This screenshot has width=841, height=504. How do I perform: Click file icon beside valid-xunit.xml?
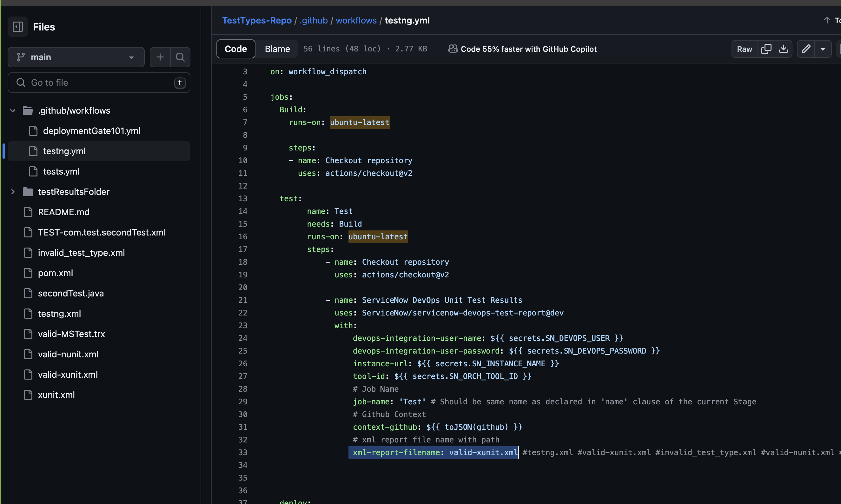click(x=28, y=375)
